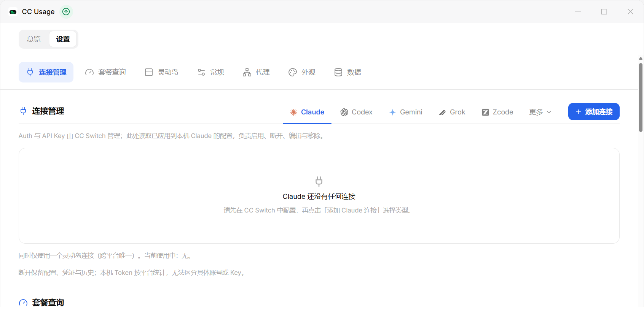644x325 pixels.
Task: Select the Zcode platform tab
Action: click(497, 112)
